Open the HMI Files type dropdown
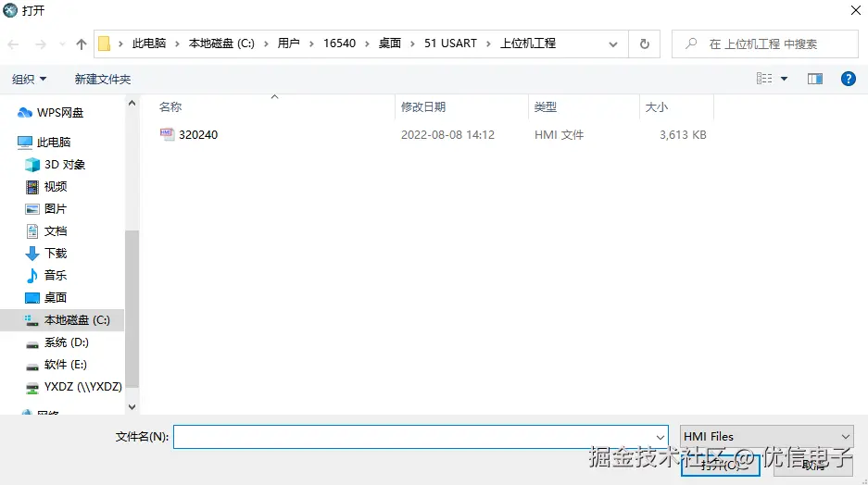Screen dimensions: 868x485 click(x=767, y=437)
